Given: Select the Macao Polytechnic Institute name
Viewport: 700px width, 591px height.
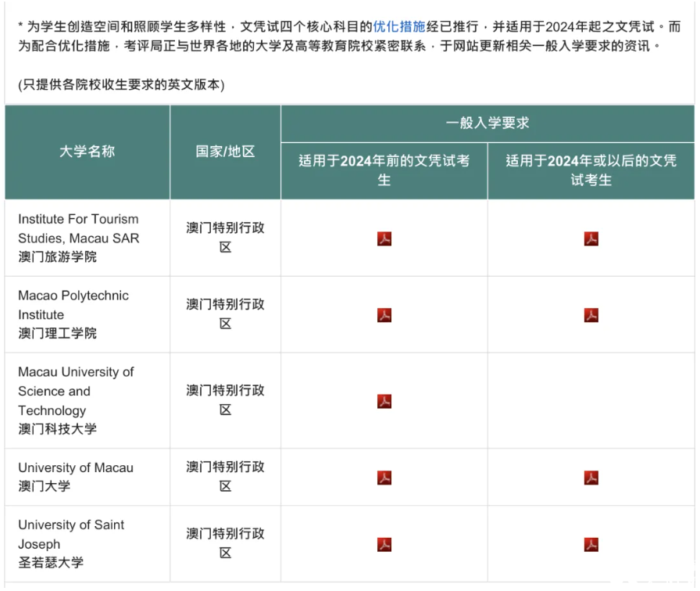Looking at the screenshot, I should click(x=73, y=305).
